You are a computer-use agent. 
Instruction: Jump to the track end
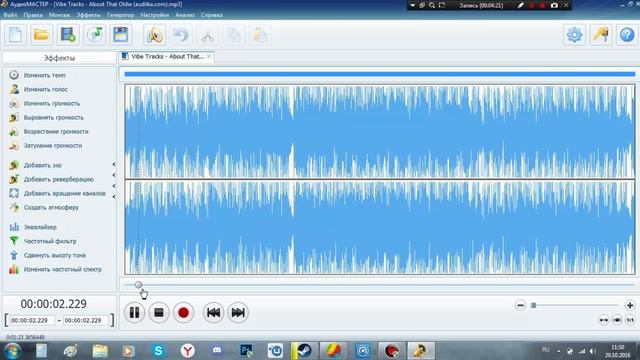tap(238, 313)
